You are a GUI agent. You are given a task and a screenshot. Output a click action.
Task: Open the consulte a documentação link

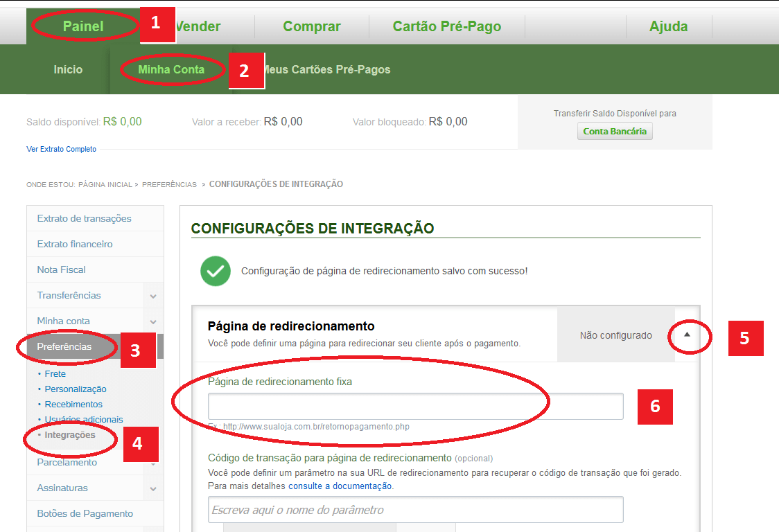point(340,486)
